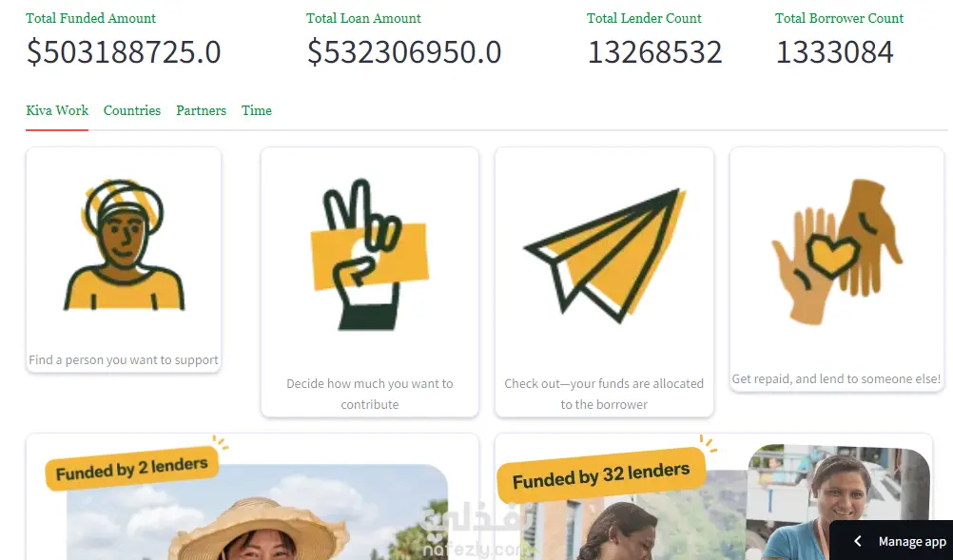Click the Find a person to support caption
This screenshot has height=560, width=953.
(124, 359)
